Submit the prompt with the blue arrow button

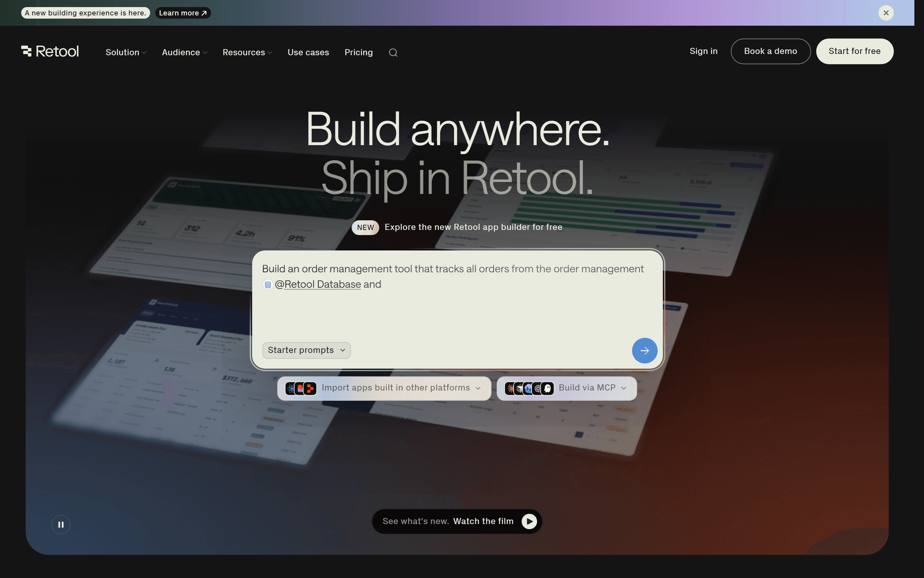click(x=645, y=351)
